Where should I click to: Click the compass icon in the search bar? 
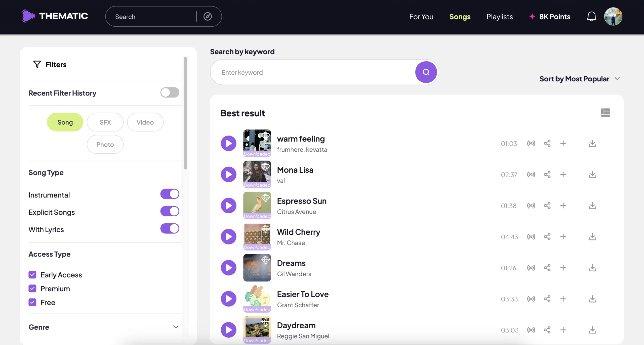click(x=207, y=16)
